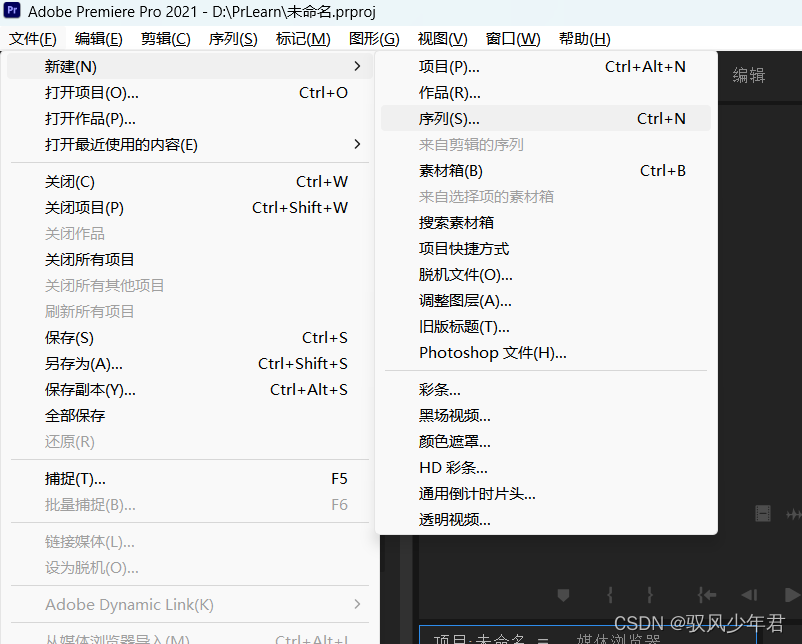This screenshot has height=644, width=802.
Task: Click the Go to In point icon
Action: coord(706,595)
